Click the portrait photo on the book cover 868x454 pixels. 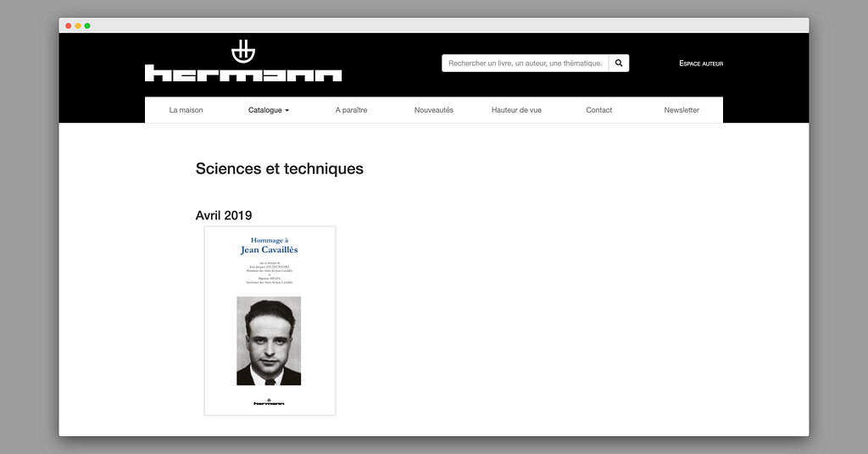(269, 340)
